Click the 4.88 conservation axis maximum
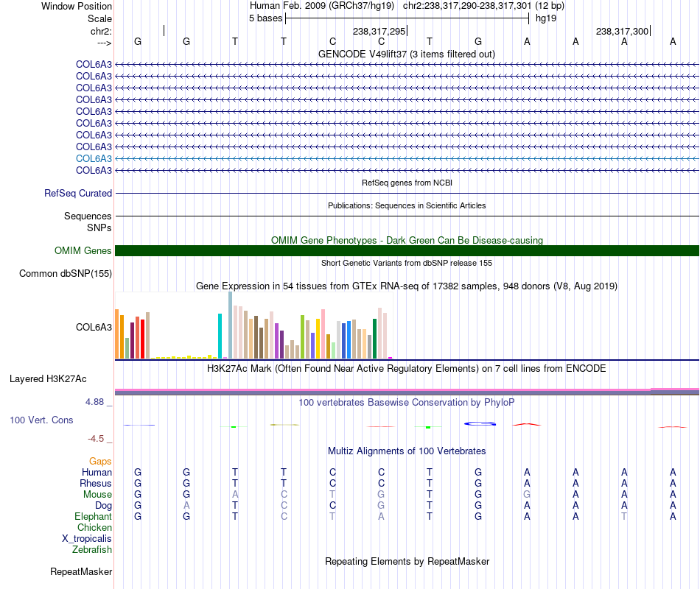700x589 pixels. pos(94,401)
